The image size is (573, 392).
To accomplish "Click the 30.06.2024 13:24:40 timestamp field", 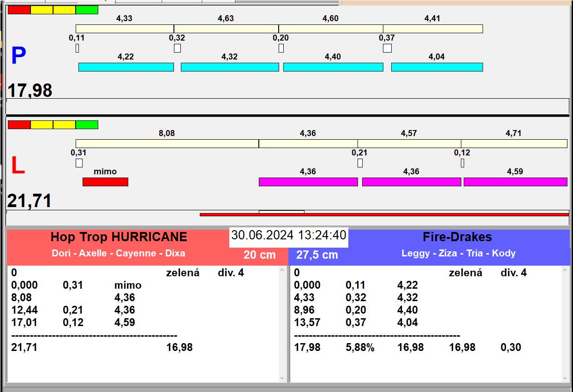I will (x=288, y=235).
